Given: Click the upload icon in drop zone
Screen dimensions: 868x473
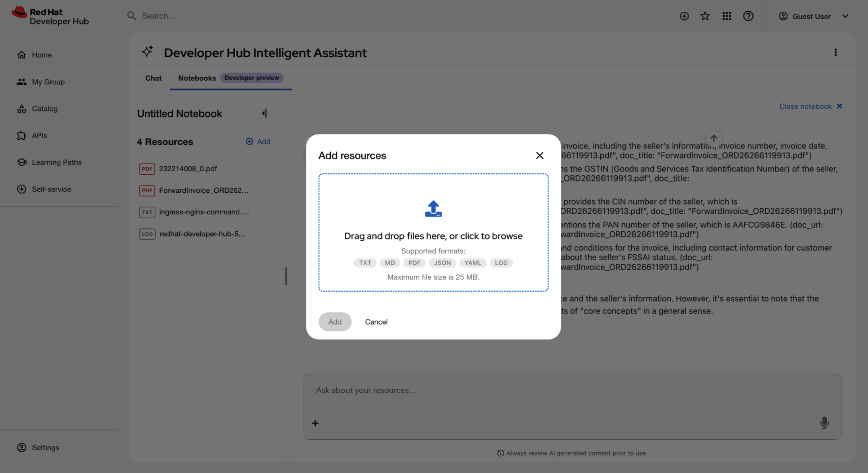Looking at the screenshot, I should click(433, 209).
